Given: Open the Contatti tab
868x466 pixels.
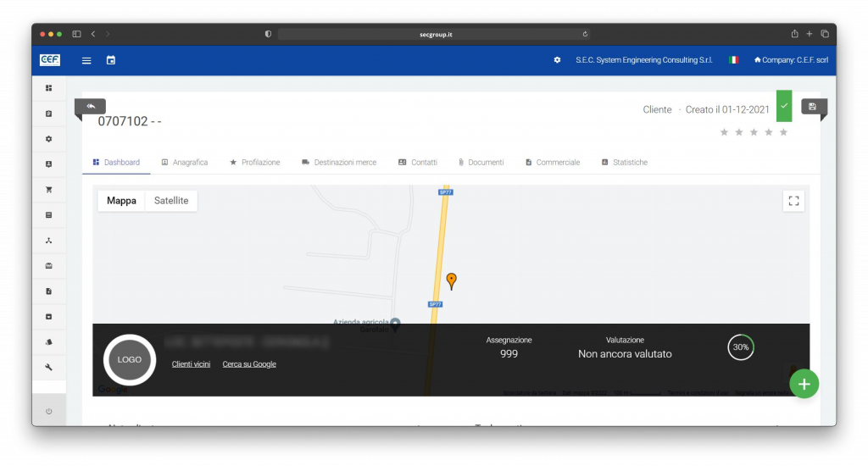Looking at the screenshot, I should pos(418,162).
